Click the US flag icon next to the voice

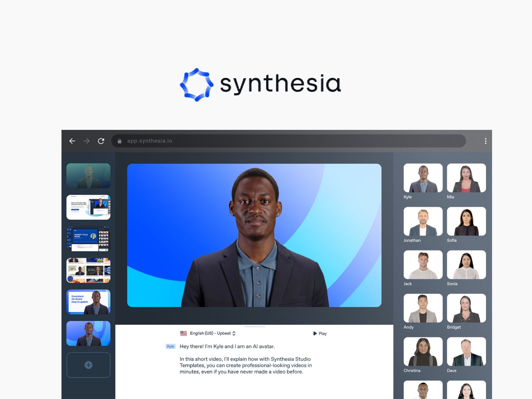(183, 333)
